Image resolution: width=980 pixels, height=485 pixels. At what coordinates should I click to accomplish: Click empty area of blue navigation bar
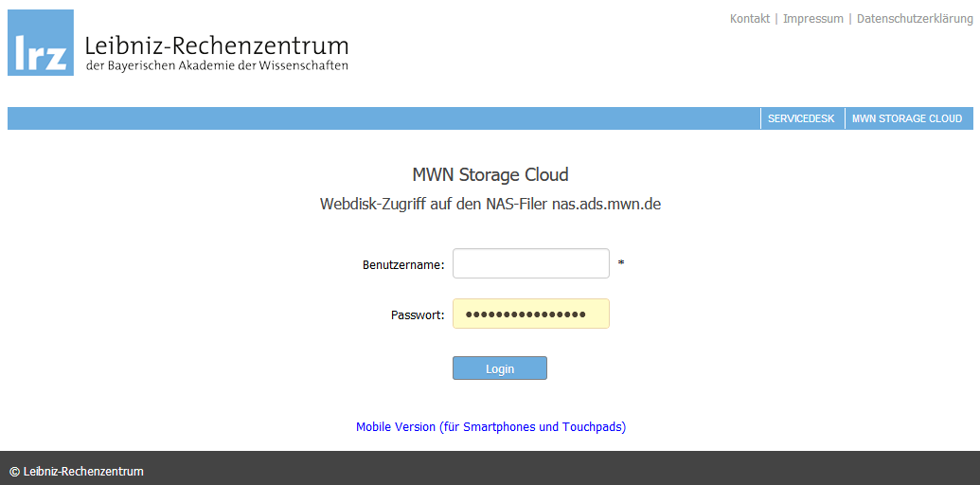(379, 118)
